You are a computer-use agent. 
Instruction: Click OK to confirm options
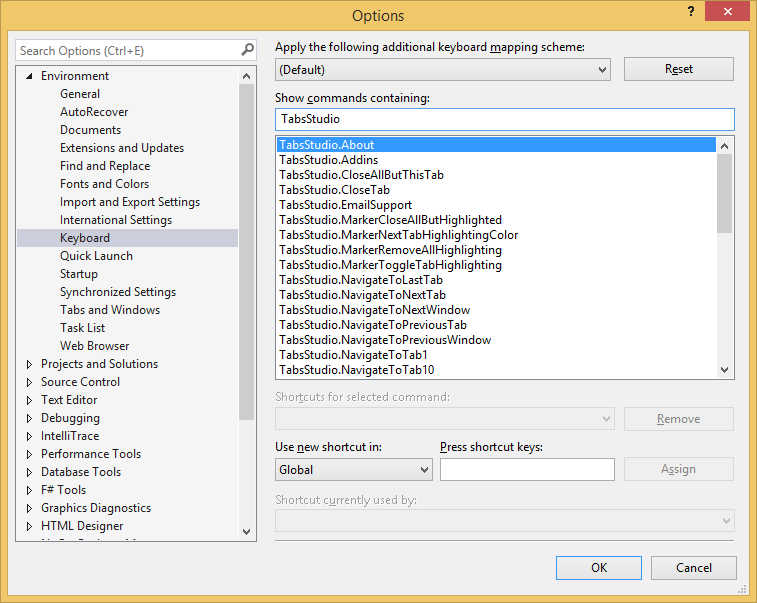599,568
